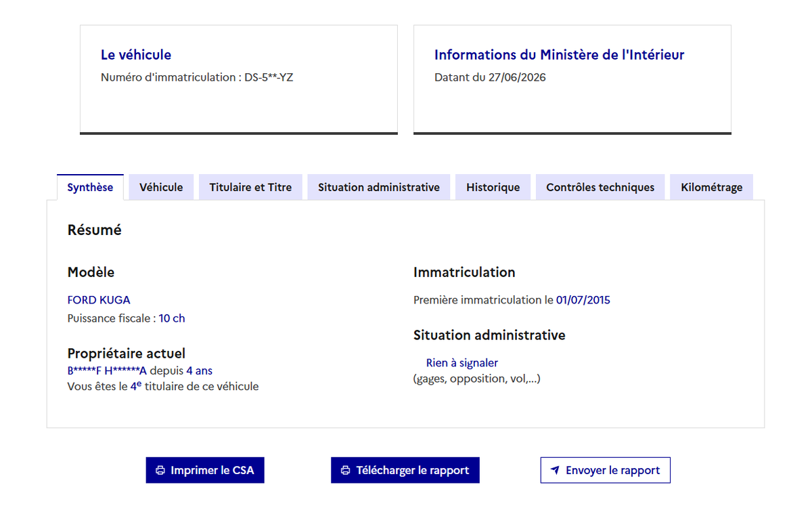Switch to the Kilométrage tab
The width and height of the screenshot is (812, 508).
click(712, 188)
